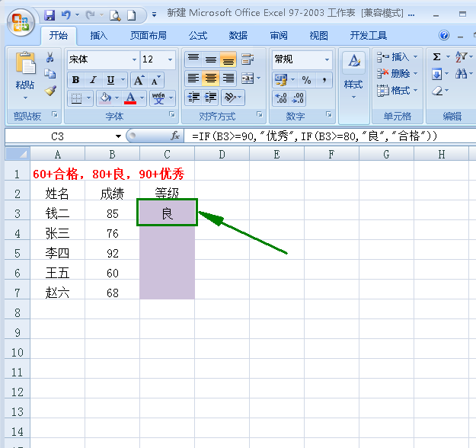Screen dimensions: 476x448
Task: Click the Redo arrow icon
Action: click(90, 14)
